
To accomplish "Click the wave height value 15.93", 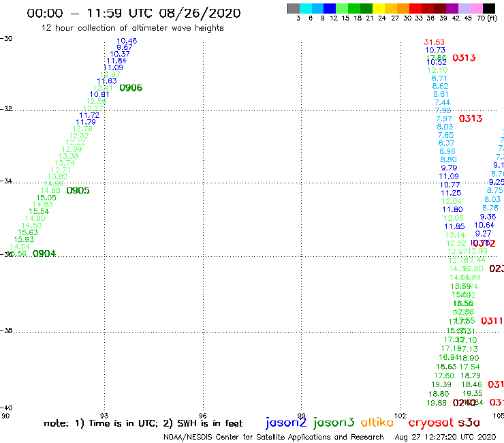I will pos(24,240).
